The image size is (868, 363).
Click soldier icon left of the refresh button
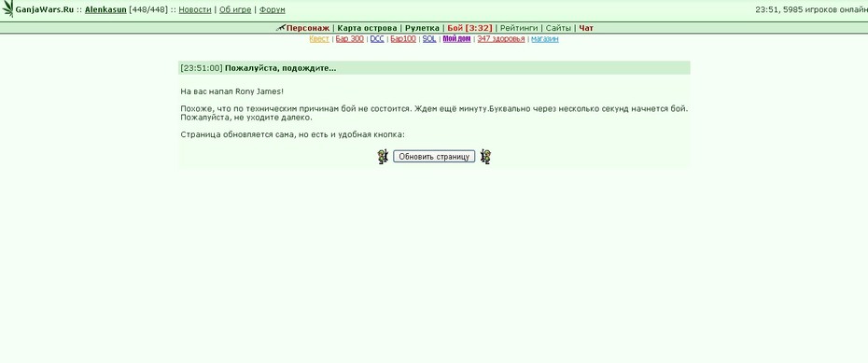tap(383, 157)
